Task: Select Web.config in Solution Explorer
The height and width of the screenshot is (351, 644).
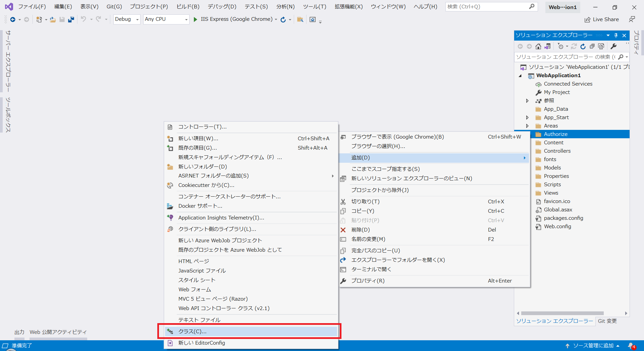Action: pyautogui.click(x=558, y=227)
